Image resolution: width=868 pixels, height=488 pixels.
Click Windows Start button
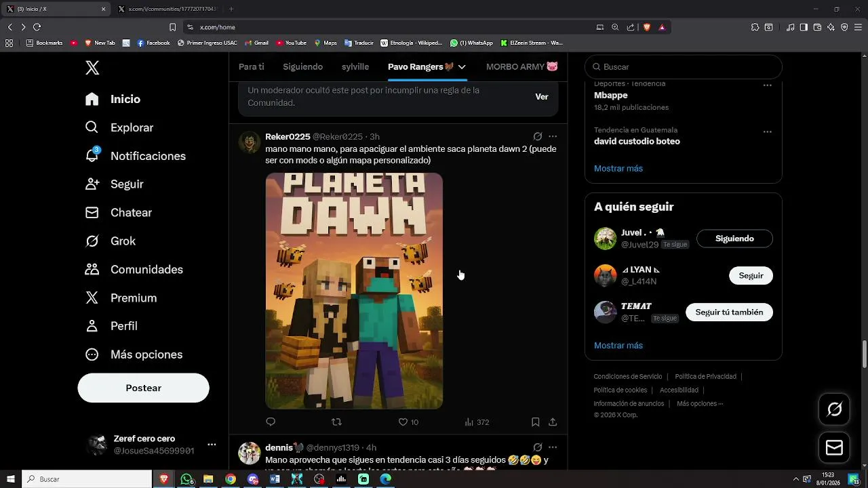point(11,479)
